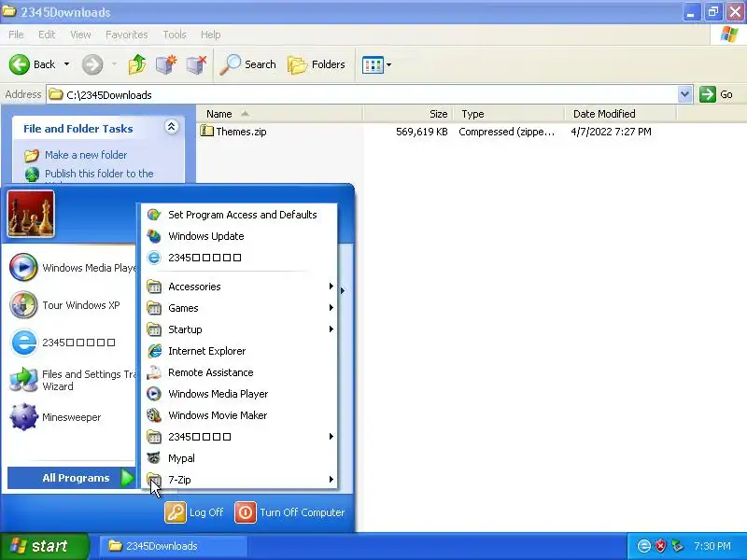Click the Go button next to Address

[716, 94]
